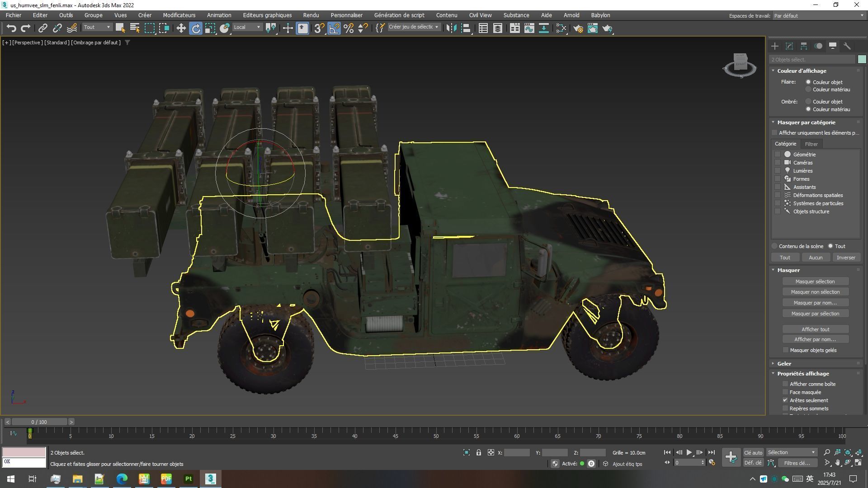The image size is (868, 488).
Task: Enable Masquer objets gelés checkbox
Action: tap(786, 350)
